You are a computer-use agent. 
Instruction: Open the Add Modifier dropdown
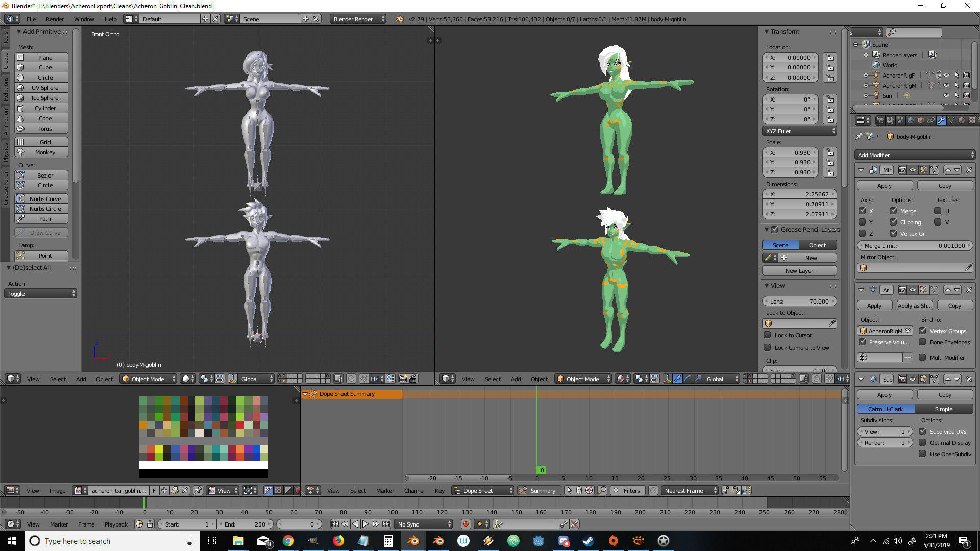click(x=915, y=155)
